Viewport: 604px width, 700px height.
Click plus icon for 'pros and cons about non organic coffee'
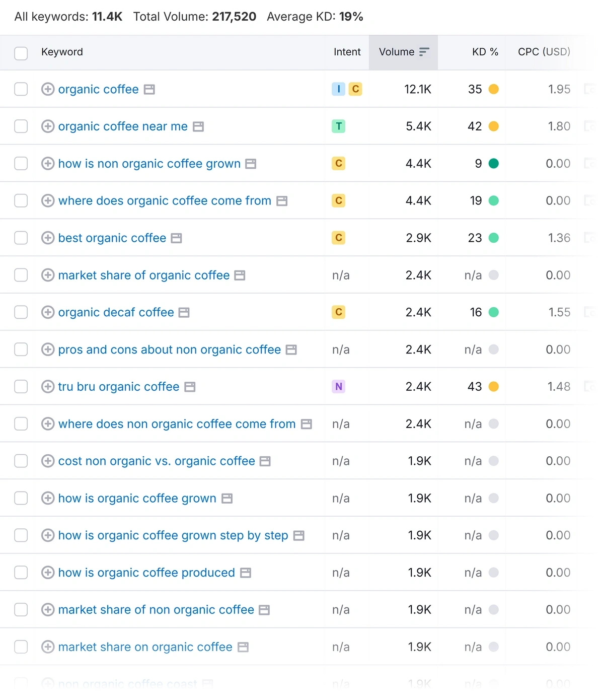click(x=48, y=349)
